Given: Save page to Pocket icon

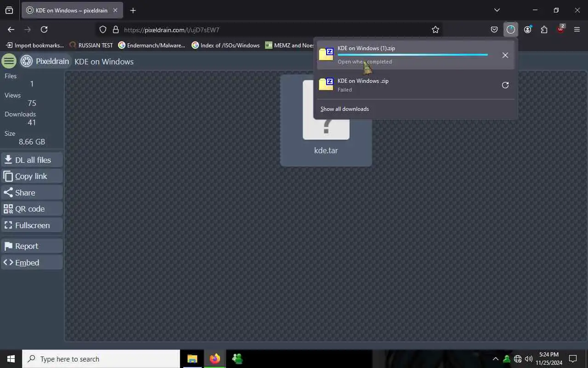Looking at the screenshot, I should (x=494, y=29).
